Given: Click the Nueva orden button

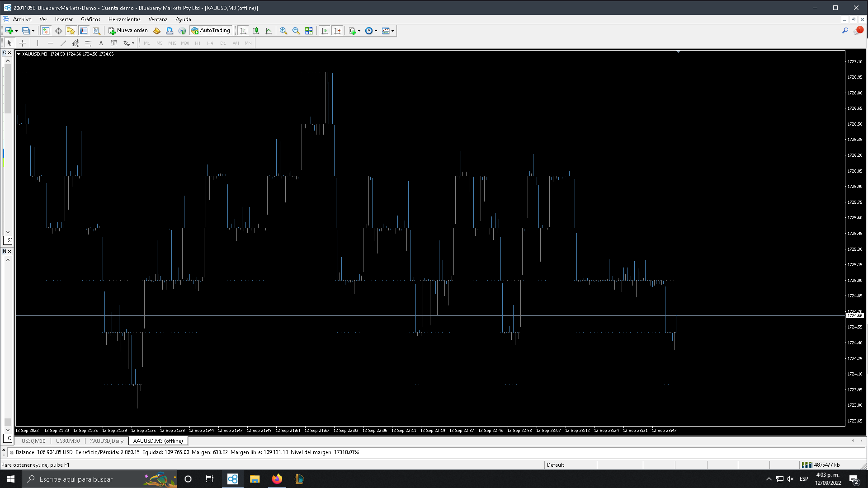Looking at the screenshot, I should click(x=128, y=31).
